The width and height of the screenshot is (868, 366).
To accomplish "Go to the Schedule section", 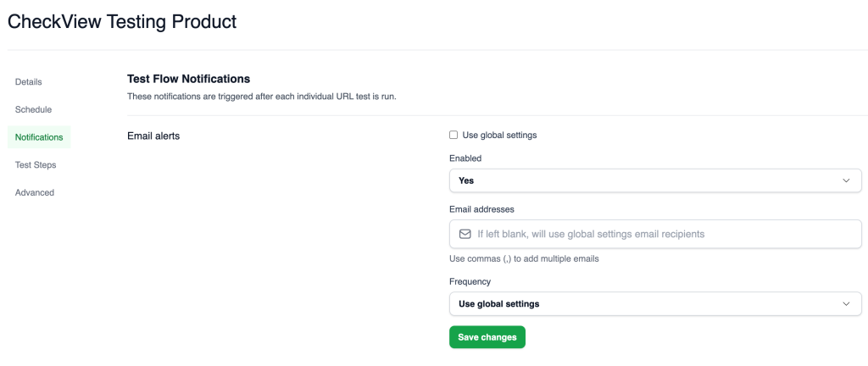I will coord(33,109).
